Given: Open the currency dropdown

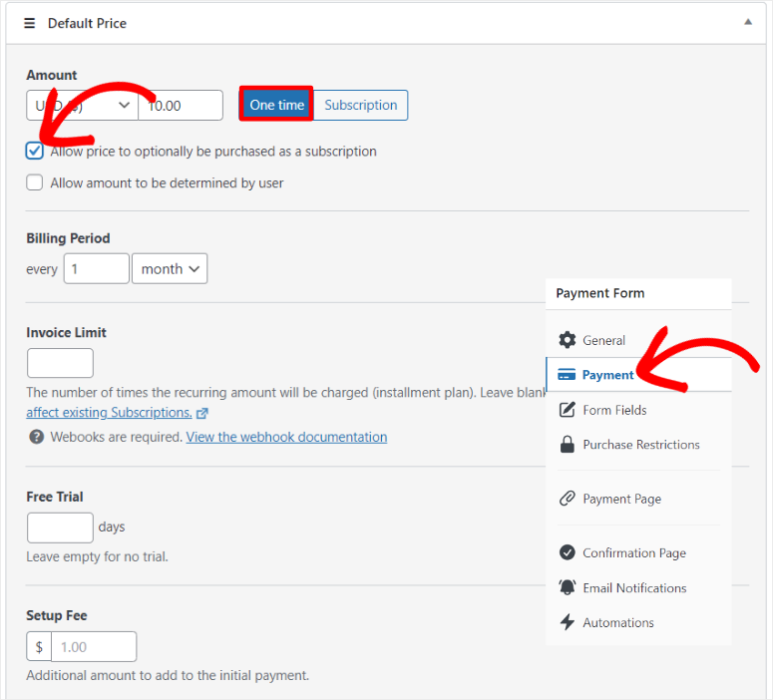Looking at the screenshot, I should (82, 105).
